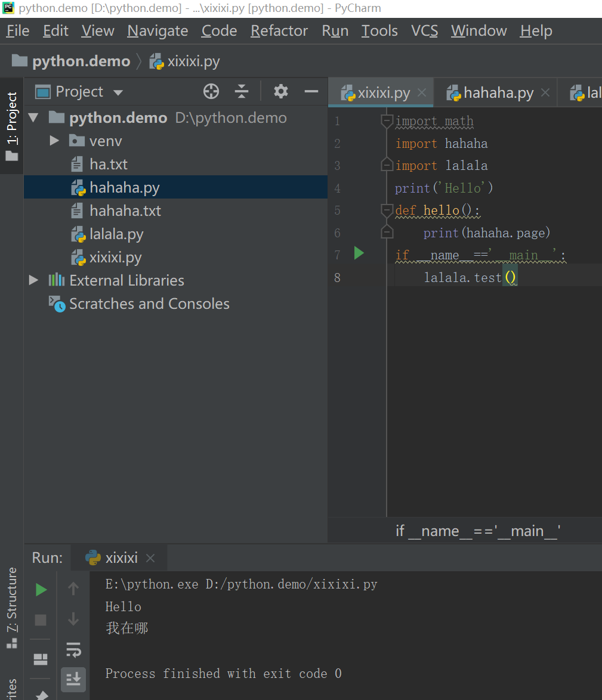602x700 pixels.
Task: Click the Up the stack trace arrow
Action: click(x=73, y=589)
